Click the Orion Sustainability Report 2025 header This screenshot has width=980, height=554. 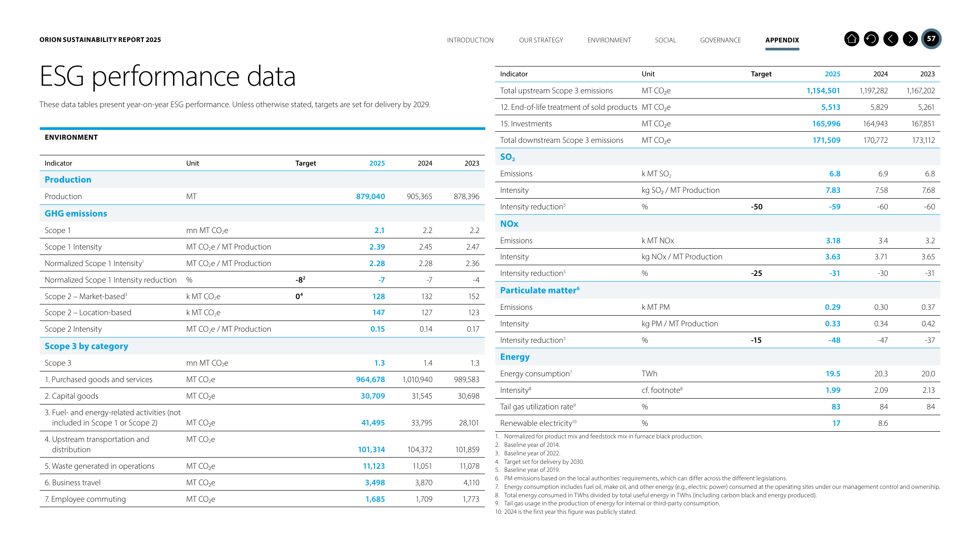(100, 40)
